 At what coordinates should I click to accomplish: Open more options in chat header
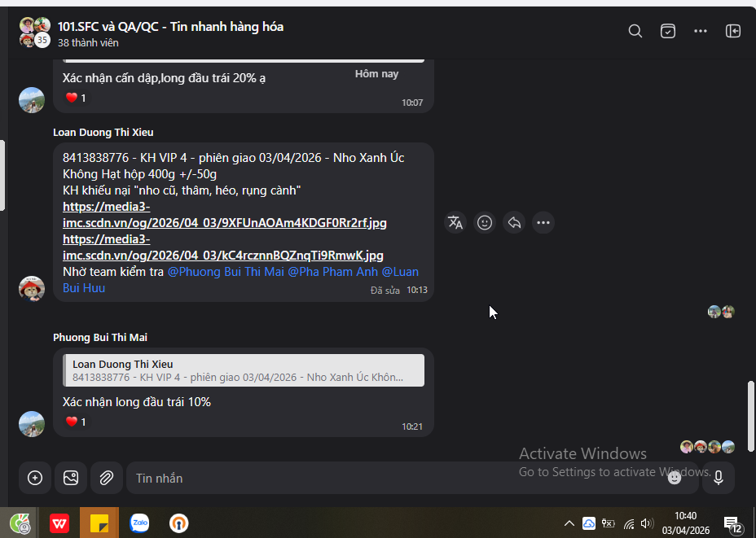(700, 31)
